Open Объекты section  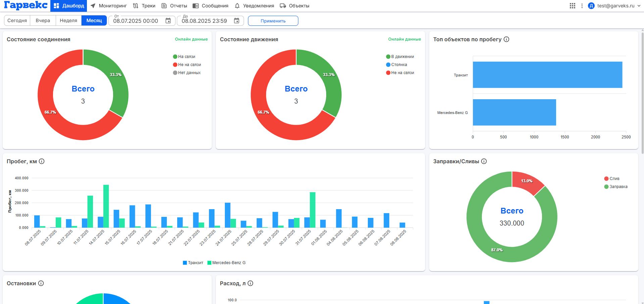coord(295,6)
